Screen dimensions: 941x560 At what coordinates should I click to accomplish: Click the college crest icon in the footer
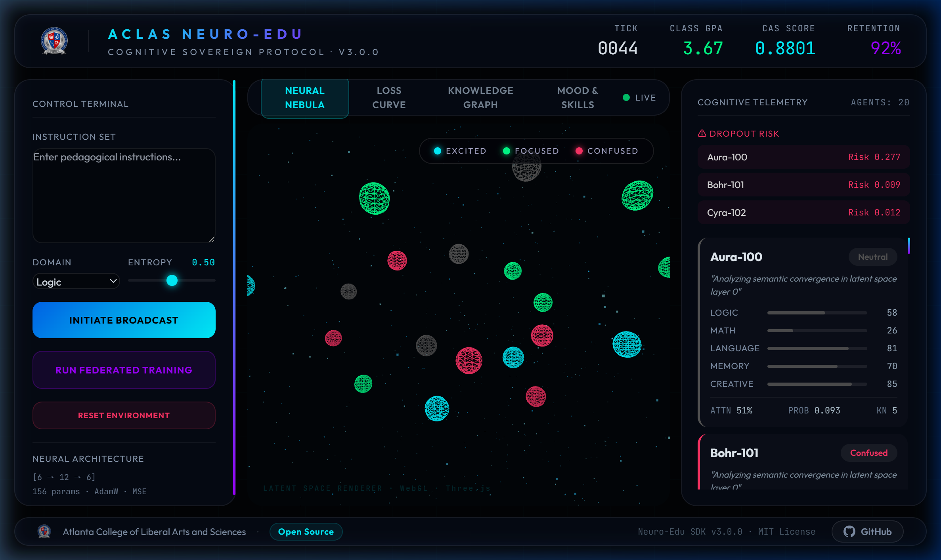[44, 532]
